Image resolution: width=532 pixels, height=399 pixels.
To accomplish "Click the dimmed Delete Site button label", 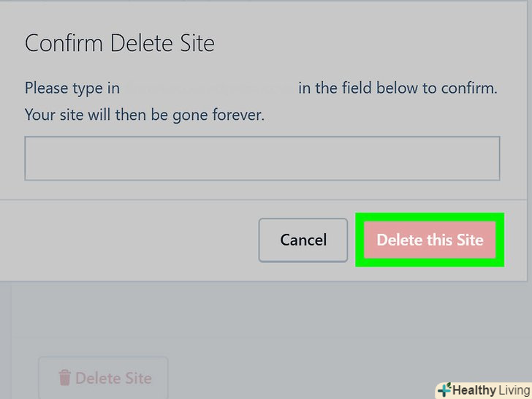I will point(113,378).
